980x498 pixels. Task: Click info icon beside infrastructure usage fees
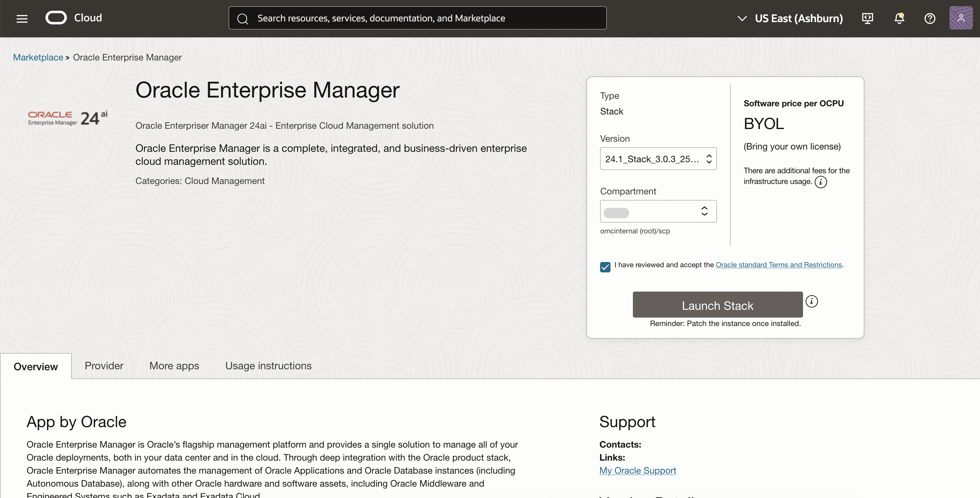point(821,182)
